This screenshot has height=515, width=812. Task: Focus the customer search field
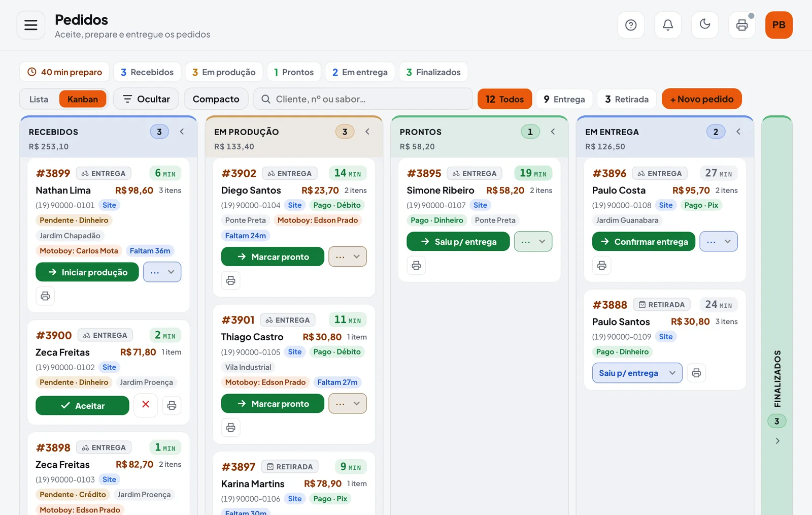363,99
